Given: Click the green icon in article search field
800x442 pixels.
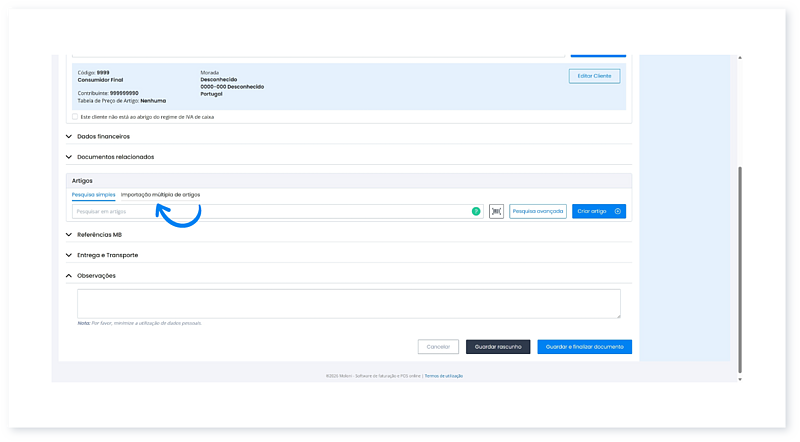Looking at the screenshot, I should (x=476, y=211).
